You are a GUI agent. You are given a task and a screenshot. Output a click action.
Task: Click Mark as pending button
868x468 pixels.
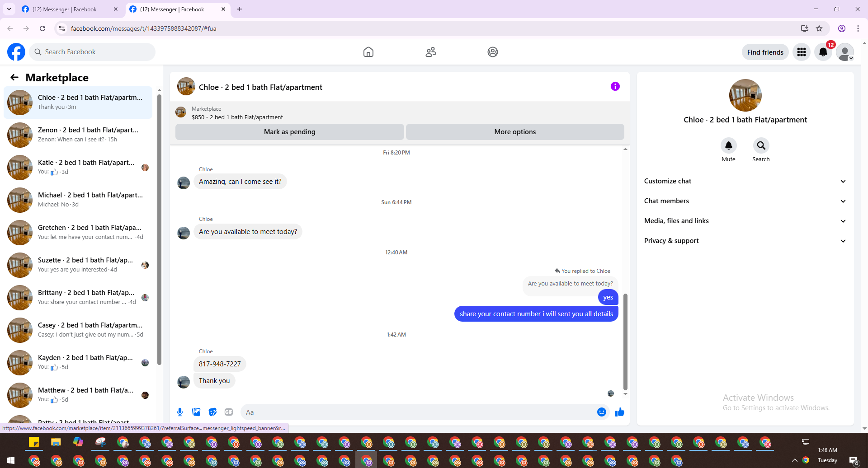(290, 132)
